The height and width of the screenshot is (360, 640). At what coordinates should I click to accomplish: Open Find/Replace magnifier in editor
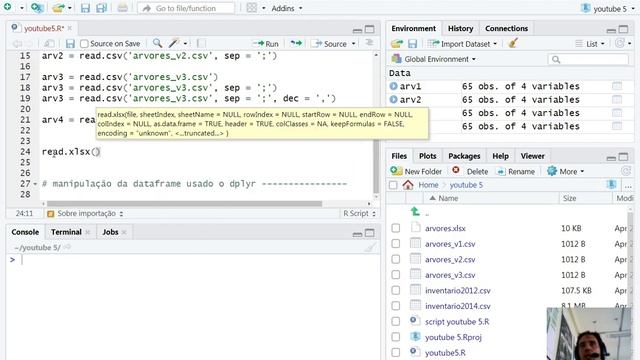point(157,43)
